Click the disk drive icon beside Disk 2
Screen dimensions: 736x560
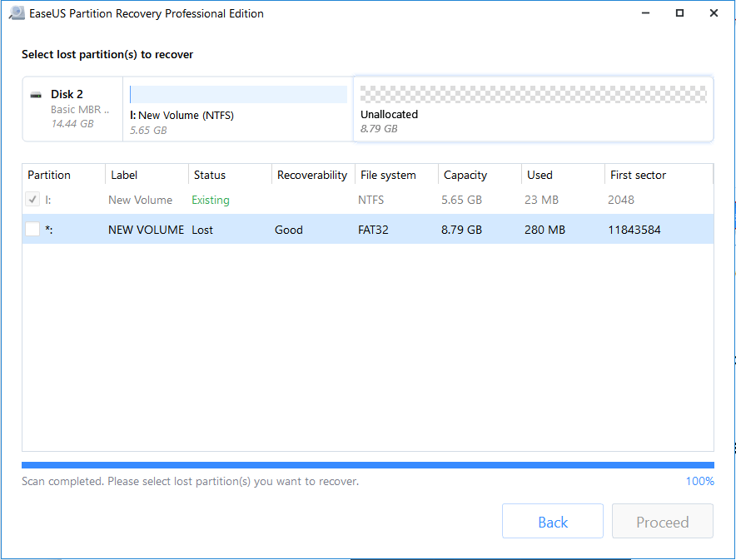[x=35, y=94]
